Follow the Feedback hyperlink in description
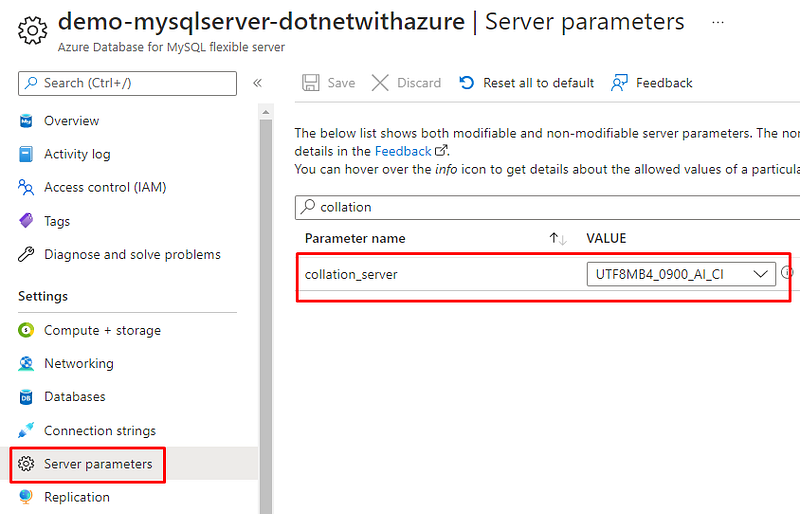 (403, 151)
